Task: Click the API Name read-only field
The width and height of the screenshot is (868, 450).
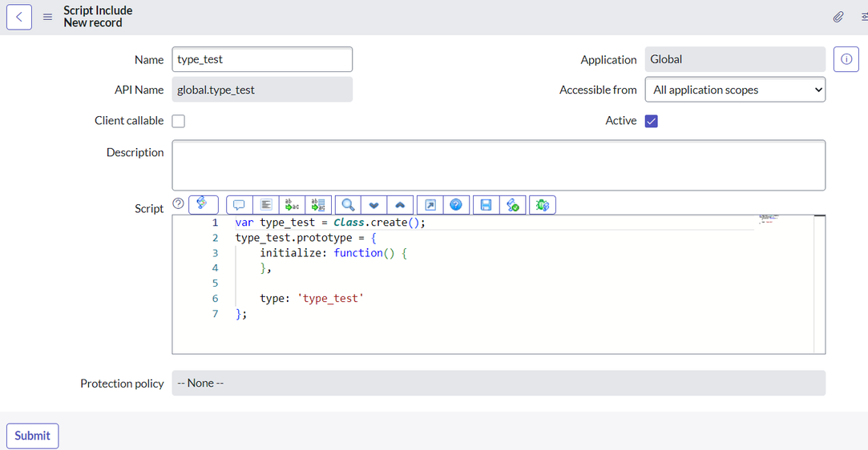Action: (x=262, y=90)
